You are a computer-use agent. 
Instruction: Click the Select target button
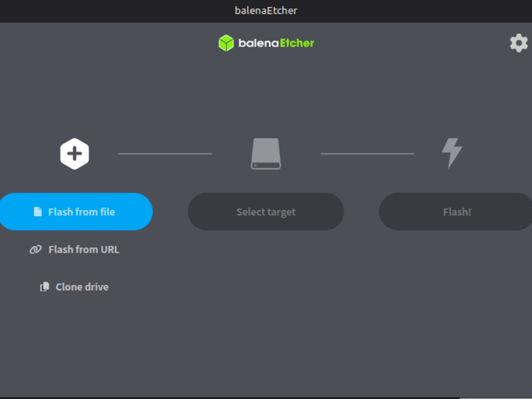click(x=265, y=211)
